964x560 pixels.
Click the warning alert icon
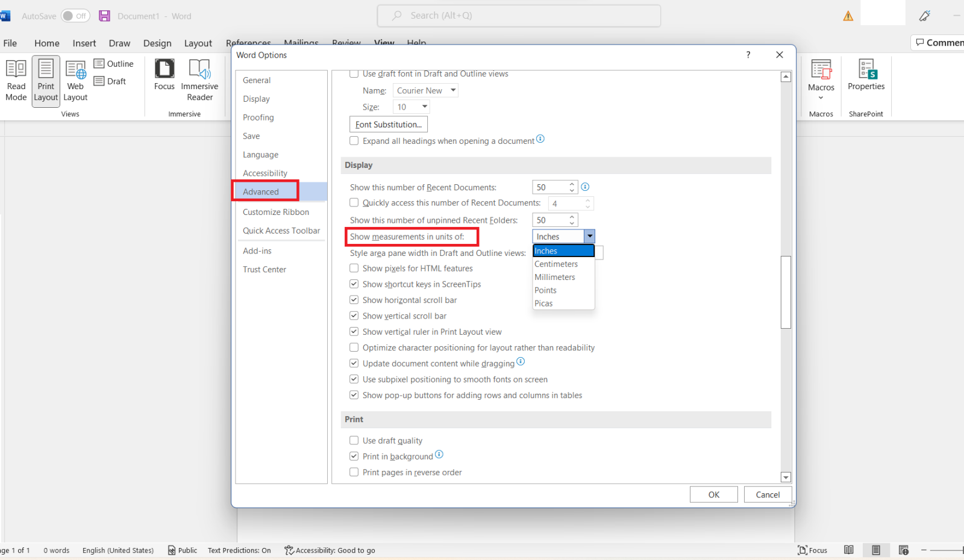pyautogui.click(x=848, y=16)
